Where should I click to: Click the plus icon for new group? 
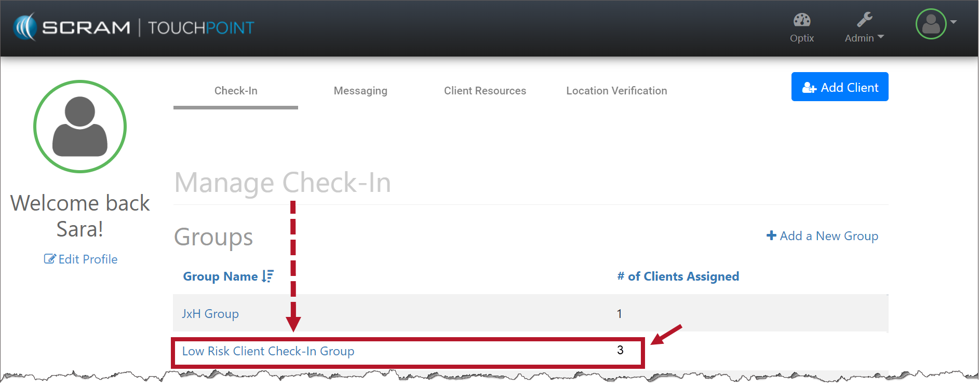[771, 235]
